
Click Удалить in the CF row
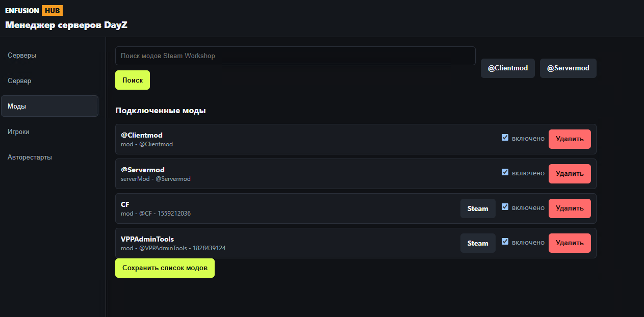570,208
